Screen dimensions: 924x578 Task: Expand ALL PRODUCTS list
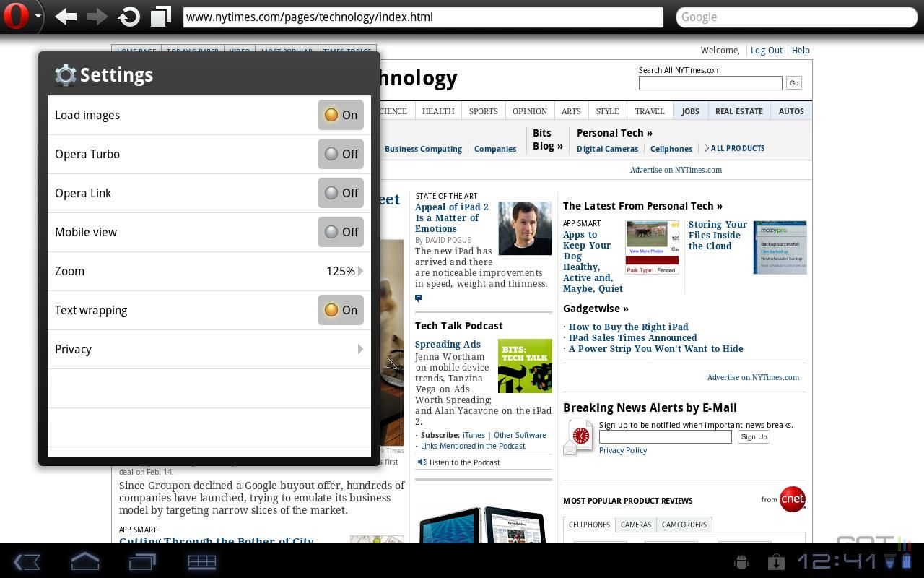point(734,148)
